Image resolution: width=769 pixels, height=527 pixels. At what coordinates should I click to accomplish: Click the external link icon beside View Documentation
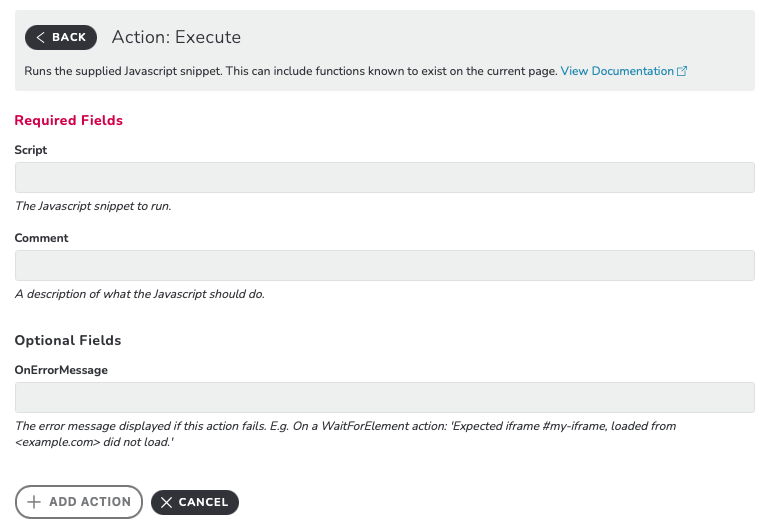click(682, 71)
